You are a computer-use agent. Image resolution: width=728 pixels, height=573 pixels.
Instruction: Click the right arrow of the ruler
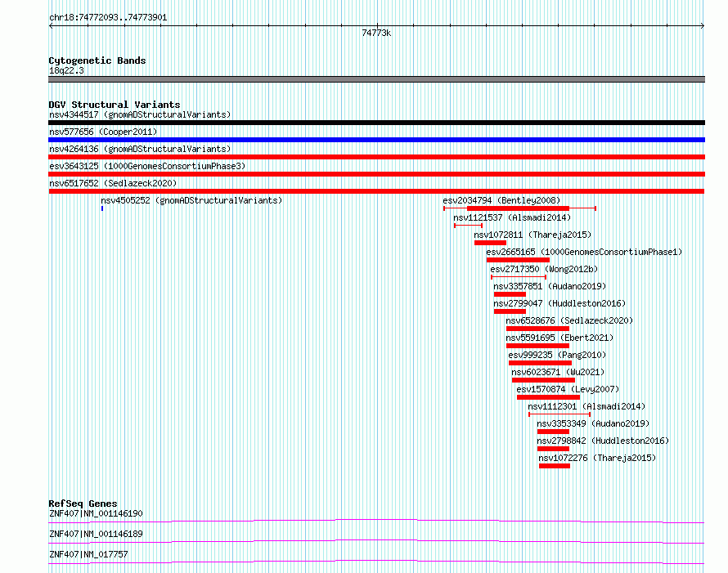click(703, 26)
